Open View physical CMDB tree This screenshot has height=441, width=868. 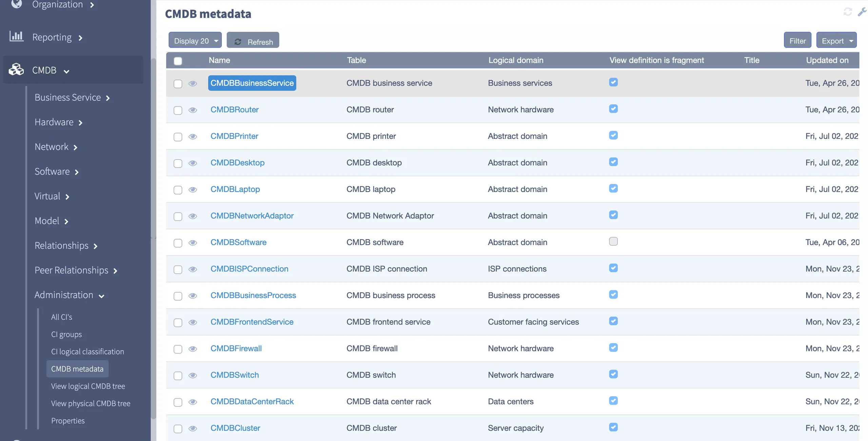91,403
